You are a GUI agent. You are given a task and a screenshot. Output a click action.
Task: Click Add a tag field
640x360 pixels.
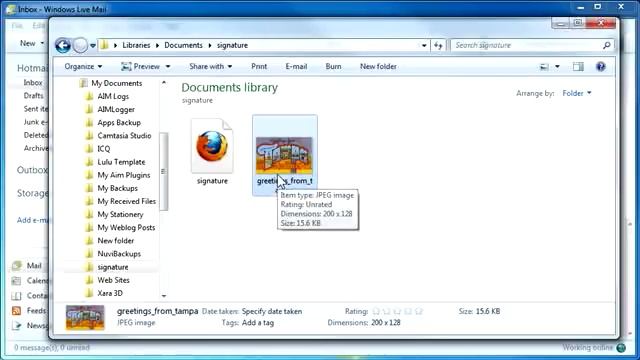[258, 323]
